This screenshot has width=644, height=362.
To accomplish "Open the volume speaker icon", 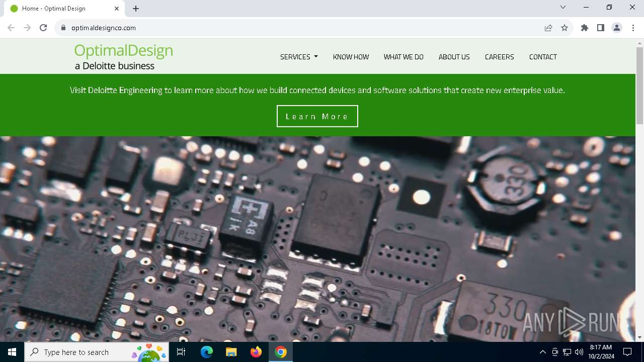I will (579, 352).
